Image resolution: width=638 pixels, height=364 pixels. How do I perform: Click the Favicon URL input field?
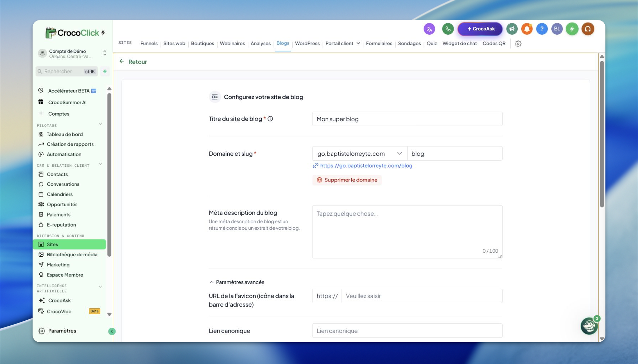click(422, 296)
